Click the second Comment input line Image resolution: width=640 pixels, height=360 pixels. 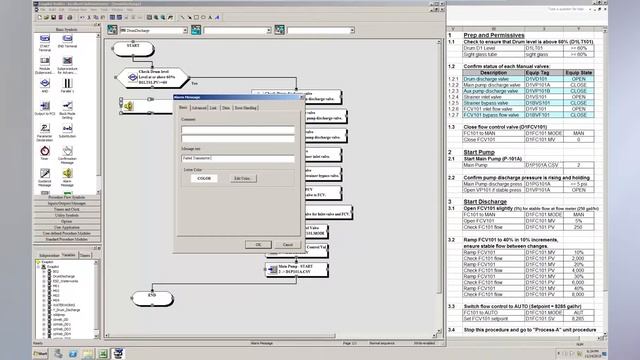(x=238, y=138)
